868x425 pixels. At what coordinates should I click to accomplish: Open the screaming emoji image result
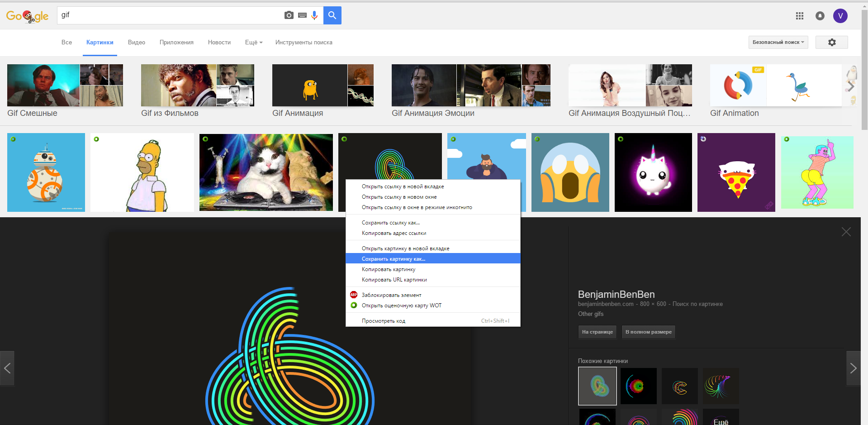pyautogui.click(x=570, y=172)
